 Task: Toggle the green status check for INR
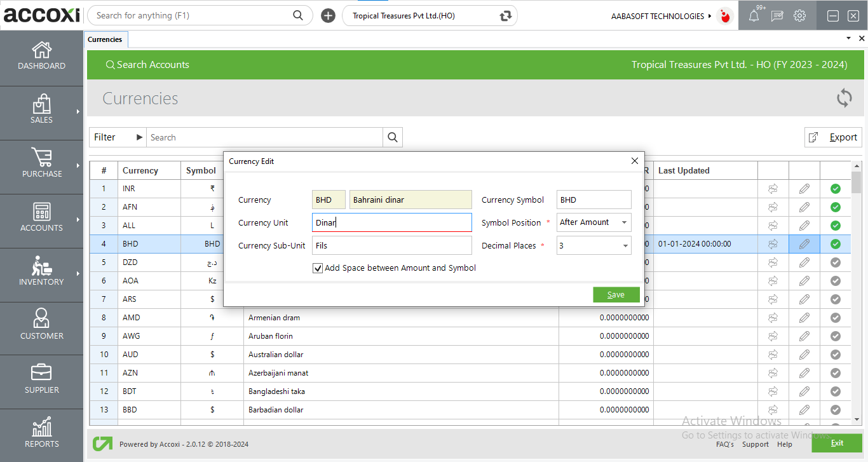click(x=835, y=189)
